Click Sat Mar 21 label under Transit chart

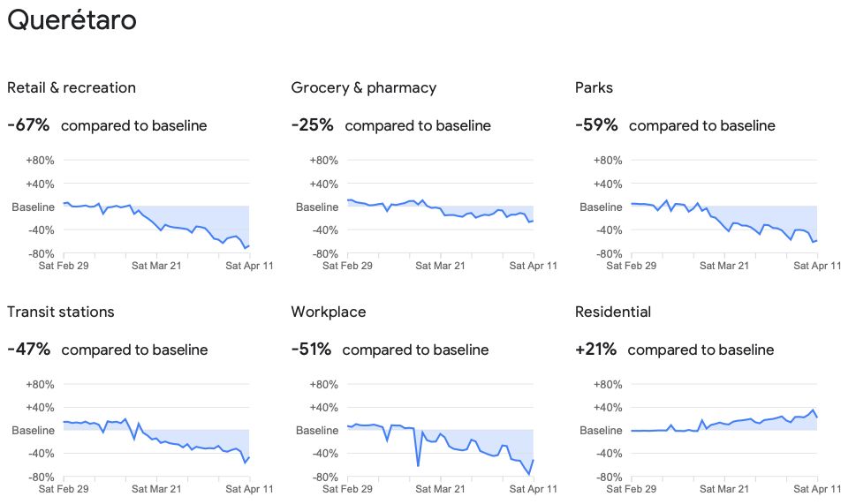(x=156, y=489)
